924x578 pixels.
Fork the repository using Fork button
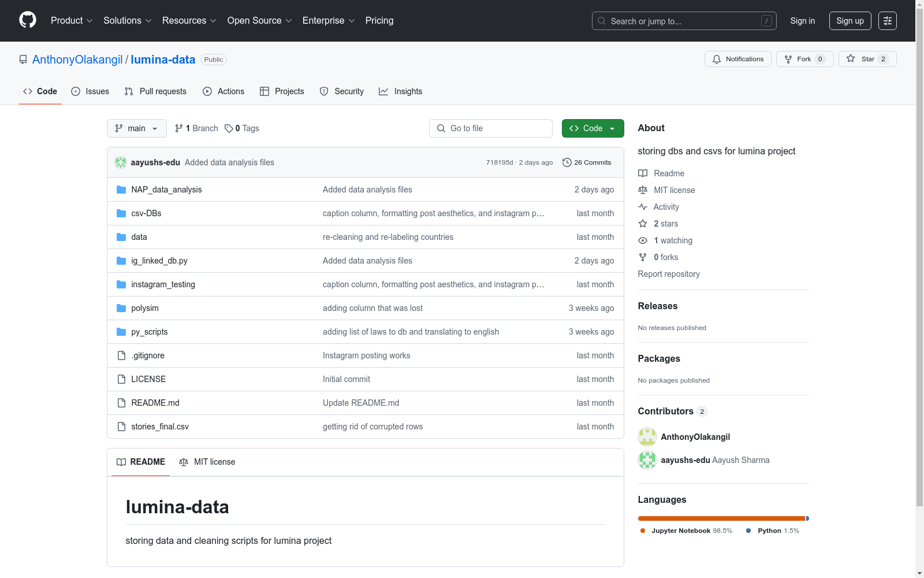pos(804,59)
